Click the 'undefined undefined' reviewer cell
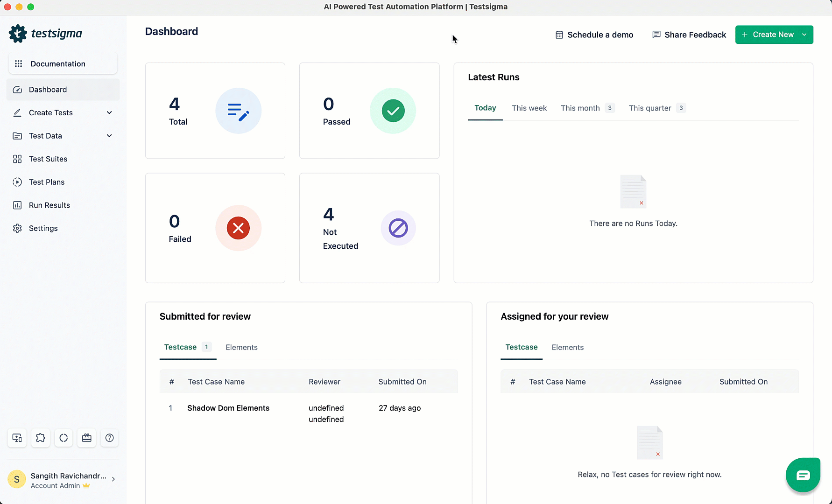Image resolution: width=832 pixels, height=504 pixels. tap(326, 414)
